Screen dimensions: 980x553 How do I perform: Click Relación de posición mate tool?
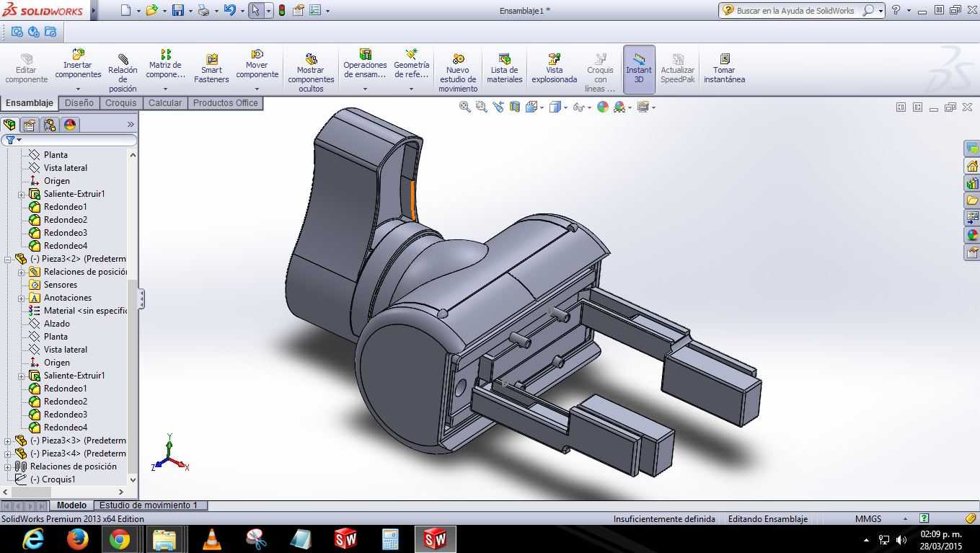[x=123, y=72]
